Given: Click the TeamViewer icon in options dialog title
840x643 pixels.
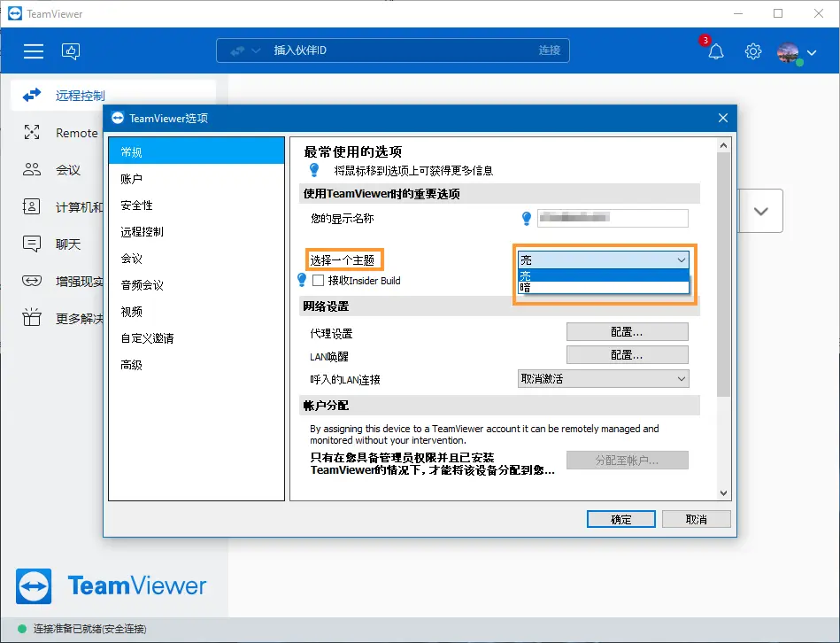Looking at the screenshot, I should coord(118,118).
